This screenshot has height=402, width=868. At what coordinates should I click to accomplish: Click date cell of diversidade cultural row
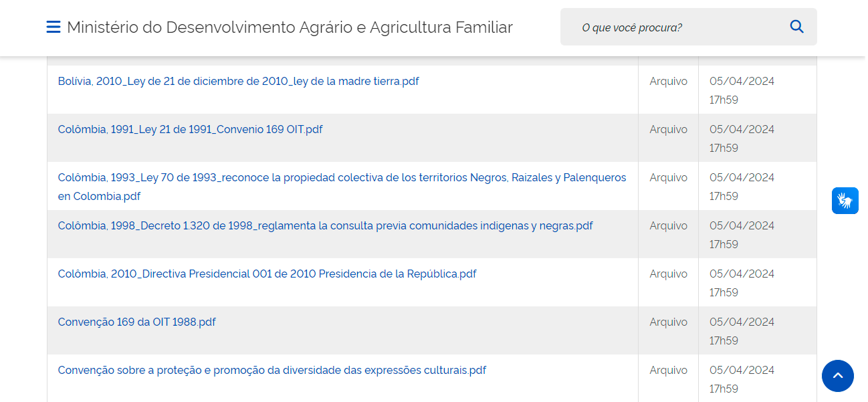point(742,379)
